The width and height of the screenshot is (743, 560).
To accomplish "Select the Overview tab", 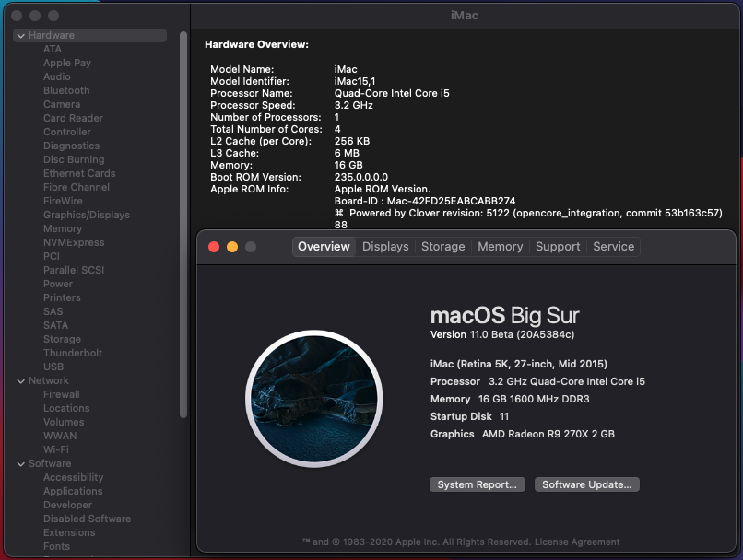I will (324, 247).
